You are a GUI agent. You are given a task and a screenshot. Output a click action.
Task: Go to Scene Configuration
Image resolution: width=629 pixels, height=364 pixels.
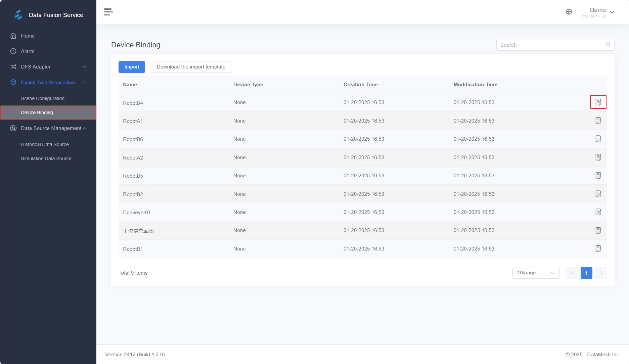43,98
